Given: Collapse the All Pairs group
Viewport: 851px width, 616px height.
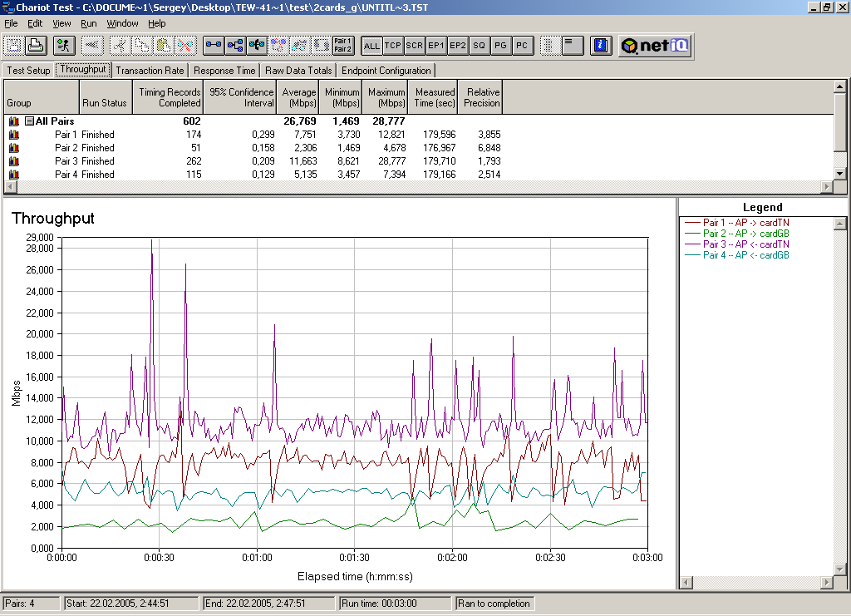Looking at the screenshot, I should [29, 121].
